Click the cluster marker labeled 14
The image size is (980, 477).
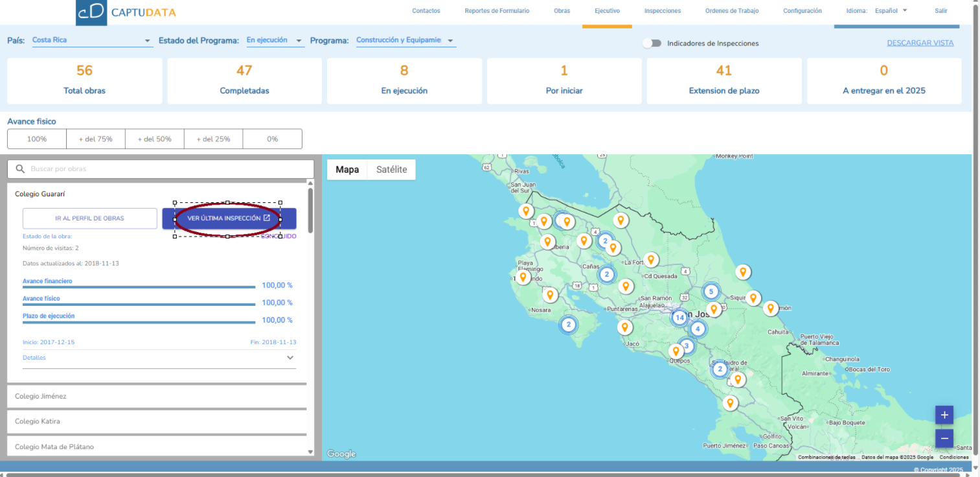(x=679, y=318)
